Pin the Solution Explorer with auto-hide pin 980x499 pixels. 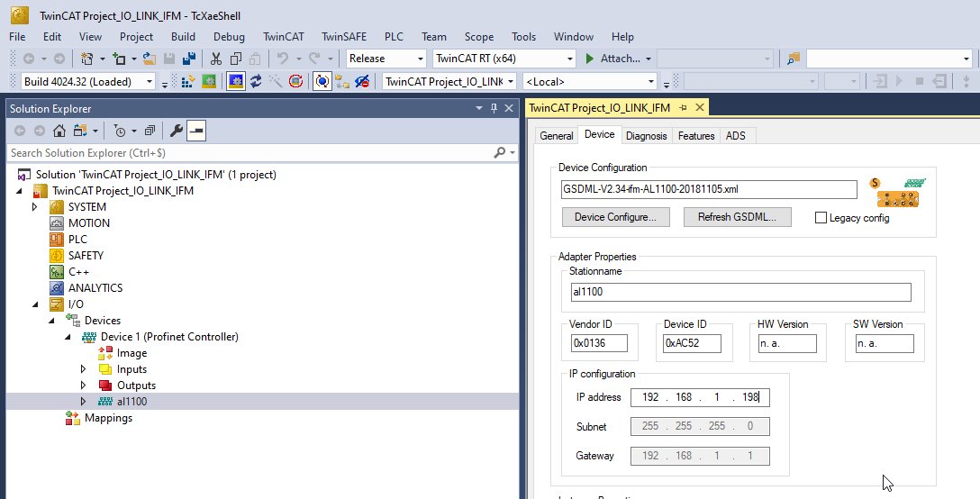(494, 108)
